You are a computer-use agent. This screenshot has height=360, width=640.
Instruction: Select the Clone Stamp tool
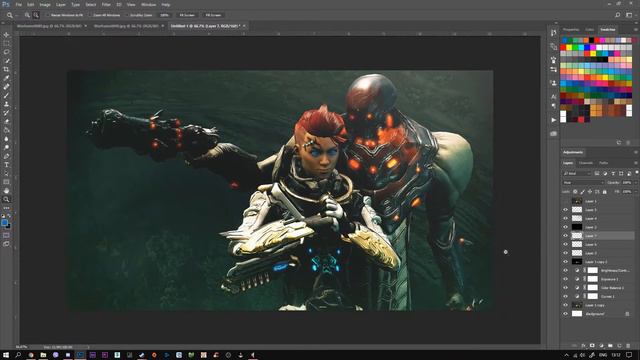[x=6, y=104]
